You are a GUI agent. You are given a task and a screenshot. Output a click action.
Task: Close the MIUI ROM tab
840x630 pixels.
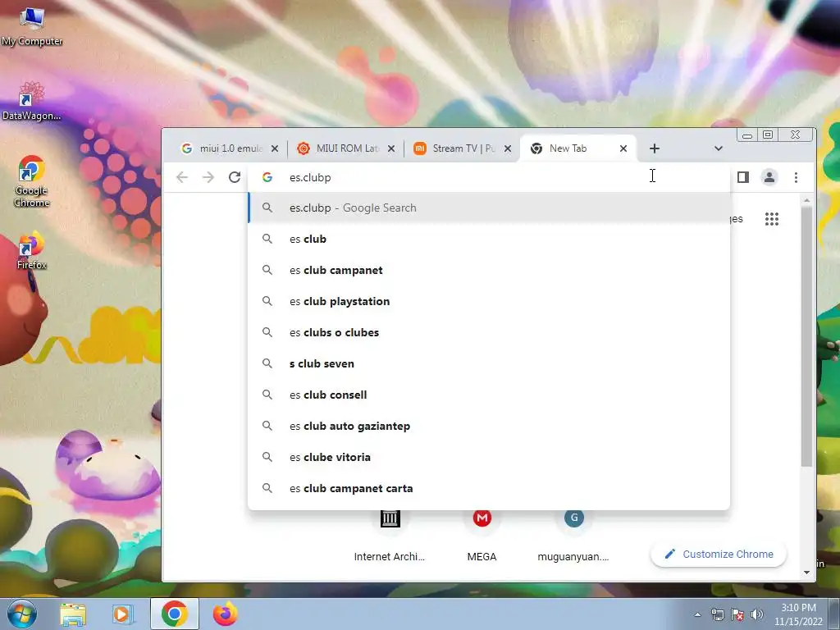391,148
